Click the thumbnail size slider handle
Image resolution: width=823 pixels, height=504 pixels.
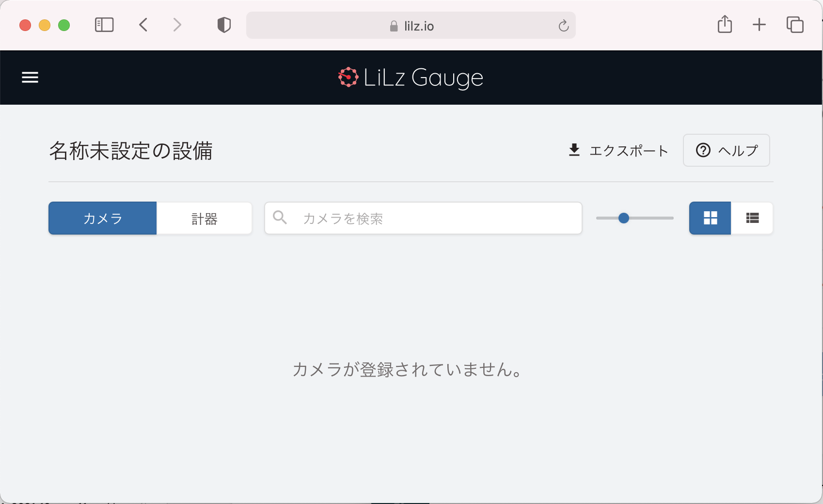coord(624,218)
